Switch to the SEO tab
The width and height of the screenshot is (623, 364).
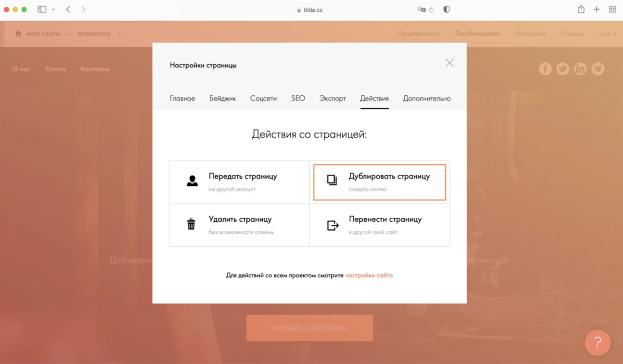(x=298, y=98)
